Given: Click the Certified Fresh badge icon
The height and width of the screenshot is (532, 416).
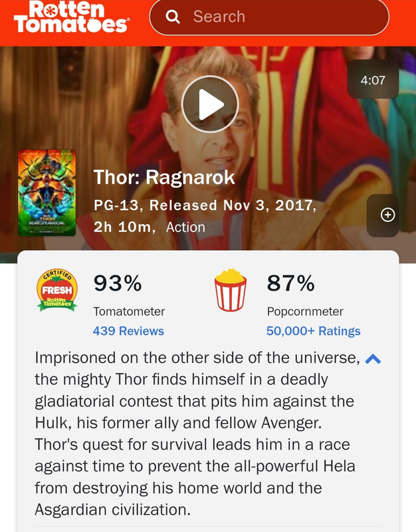Looking at the screenshot, I should coord(57,291).
